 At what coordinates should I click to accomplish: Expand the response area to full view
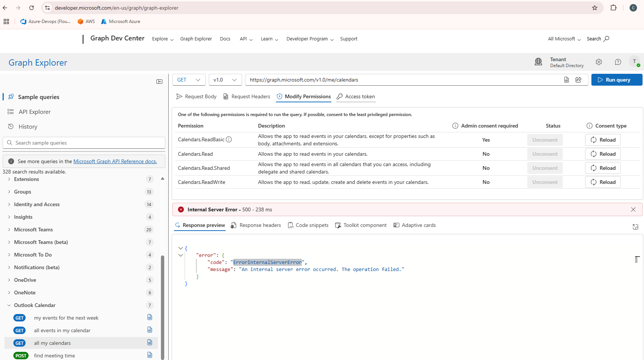click(635, 227)
